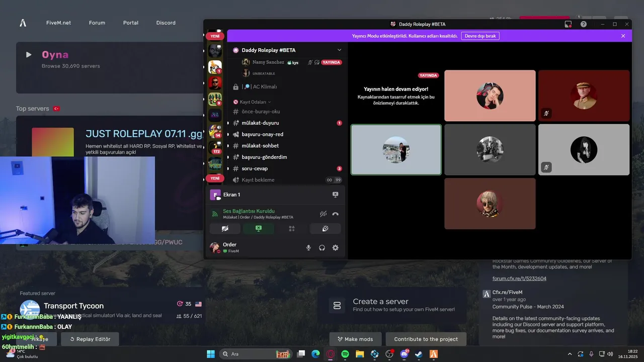Viewport: 644px width, 362px height.
Task: Select server with badge 172 in sidebar
Action: click(215, 147)
